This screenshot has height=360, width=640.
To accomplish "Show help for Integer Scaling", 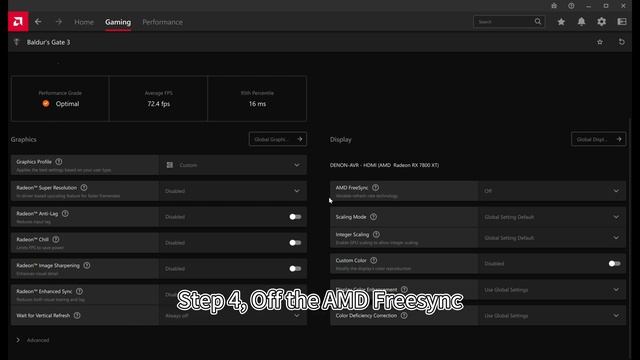I will (376, 234).
